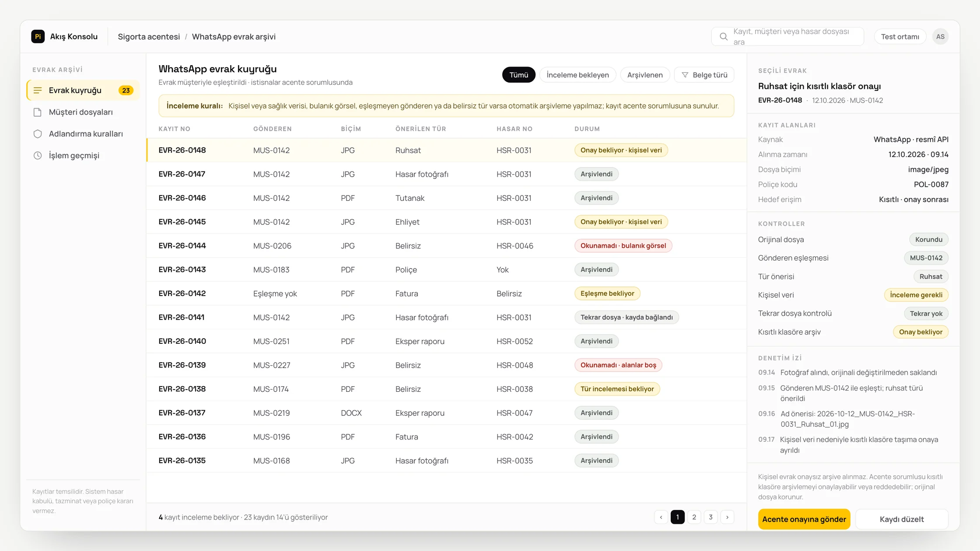
Task: Focus the record search field
Action: click(787, 37)
